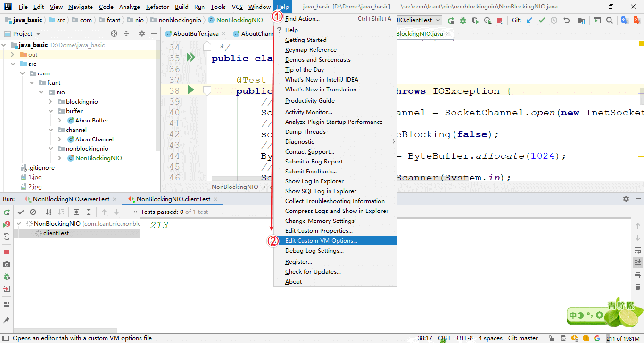
Task: Toggle auto-test in Run panel sidebar
Action: pyautogui.click(x=7, y=237)
